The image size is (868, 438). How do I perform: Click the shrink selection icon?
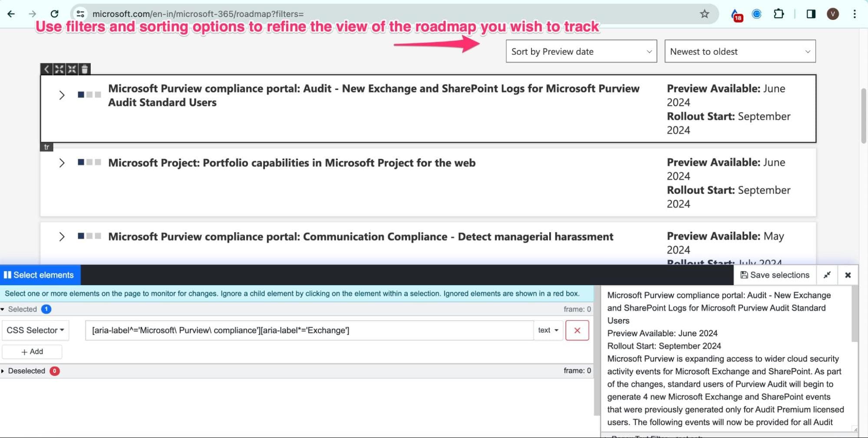tap(72, 69)
